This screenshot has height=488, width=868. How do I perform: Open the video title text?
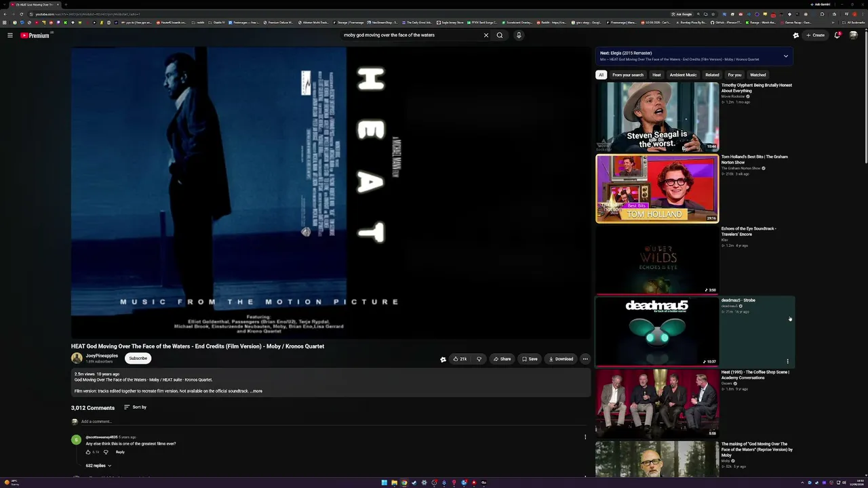tap(197, 346)
